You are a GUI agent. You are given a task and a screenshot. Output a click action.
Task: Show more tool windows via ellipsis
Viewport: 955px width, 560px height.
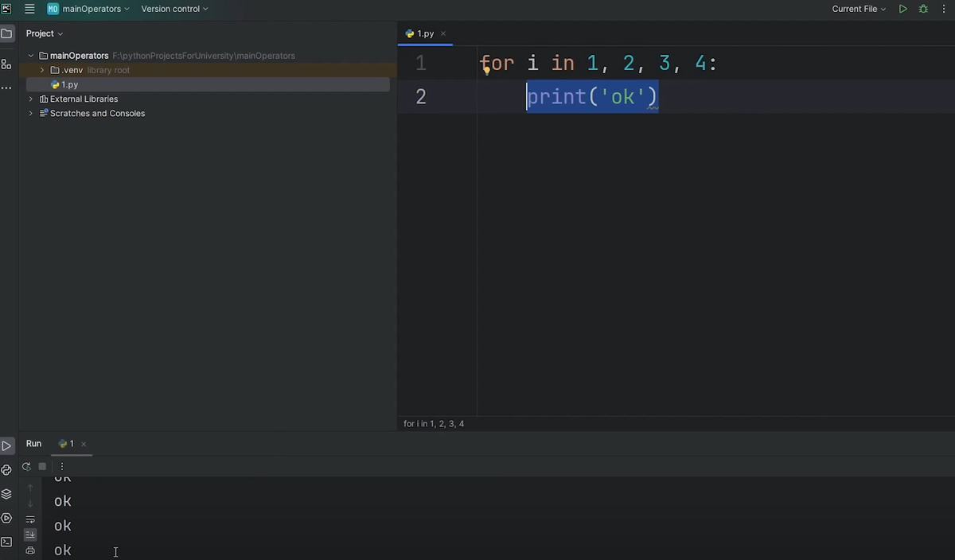click(6, 87)
